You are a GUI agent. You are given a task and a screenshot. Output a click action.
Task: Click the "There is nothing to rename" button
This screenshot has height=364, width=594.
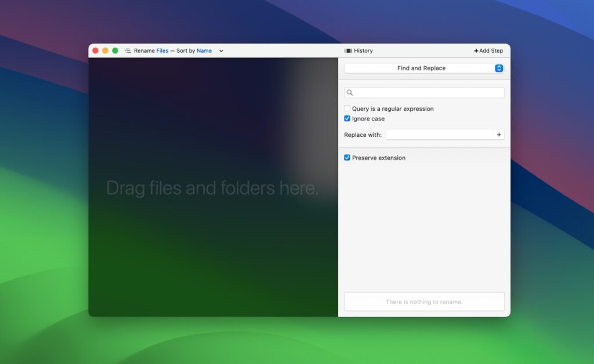click(424, 301)
